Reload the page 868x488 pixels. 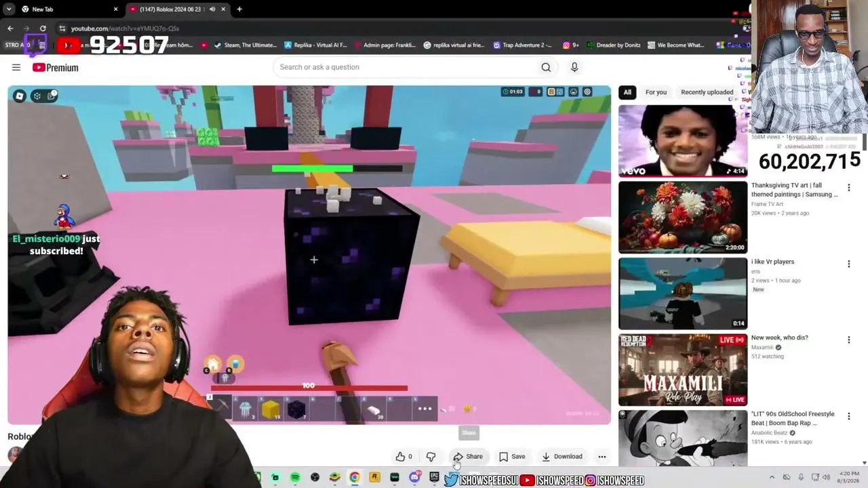43,28
